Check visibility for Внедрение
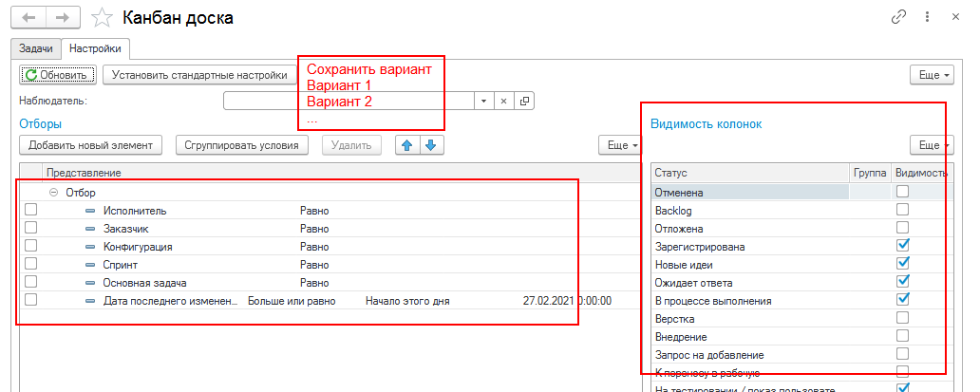This screenshot has height=392, width=980. tap(902, 336)
